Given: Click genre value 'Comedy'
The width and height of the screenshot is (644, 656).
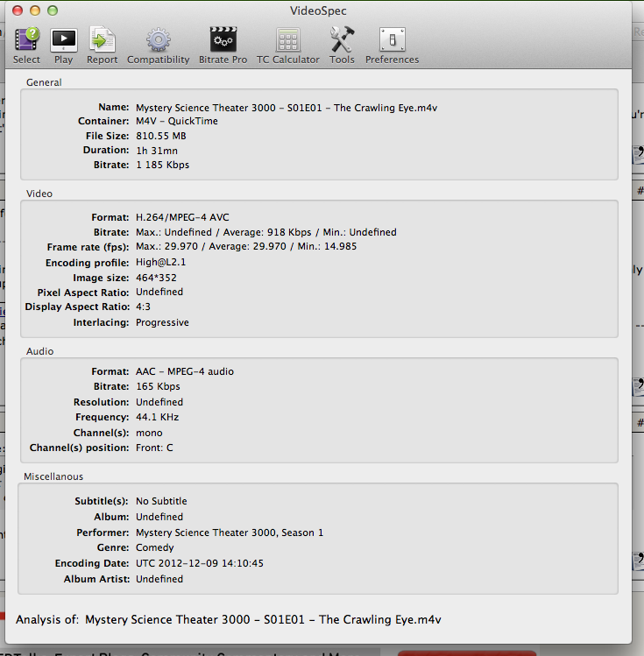Looking at the screenshot, I should coord(155,547).
